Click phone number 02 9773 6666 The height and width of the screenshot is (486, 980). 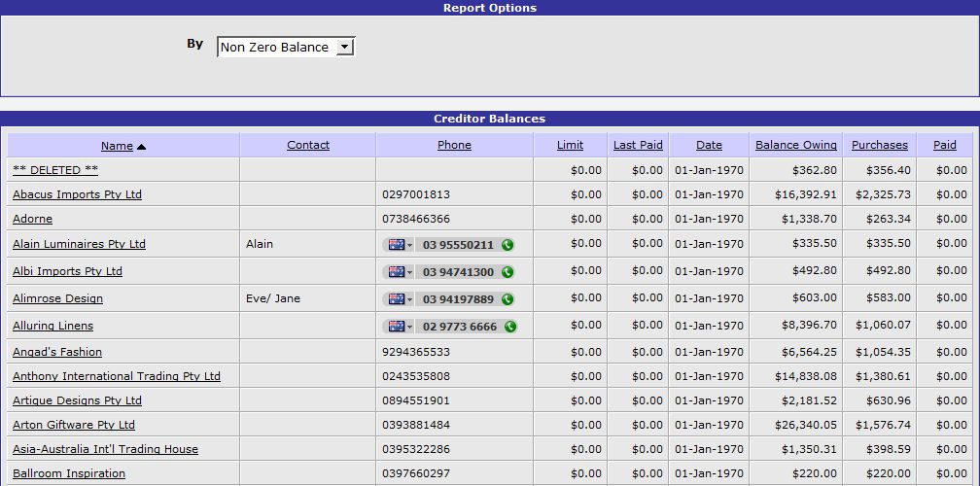[460, 327]
